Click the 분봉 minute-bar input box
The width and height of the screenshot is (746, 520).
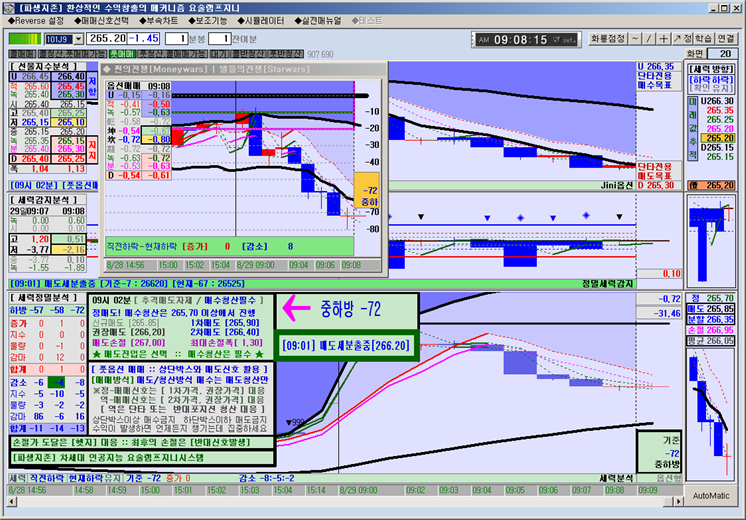pos(176,39)
